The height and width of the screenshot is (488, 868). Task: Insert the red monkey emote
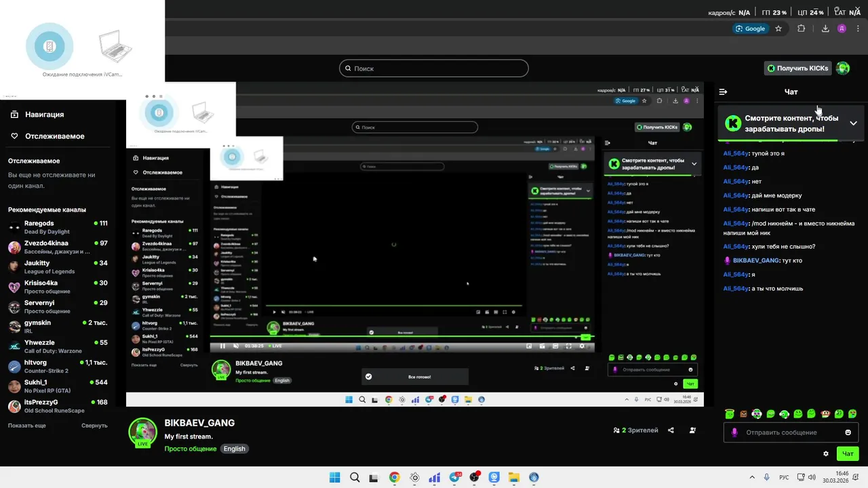tap(825, 413)
